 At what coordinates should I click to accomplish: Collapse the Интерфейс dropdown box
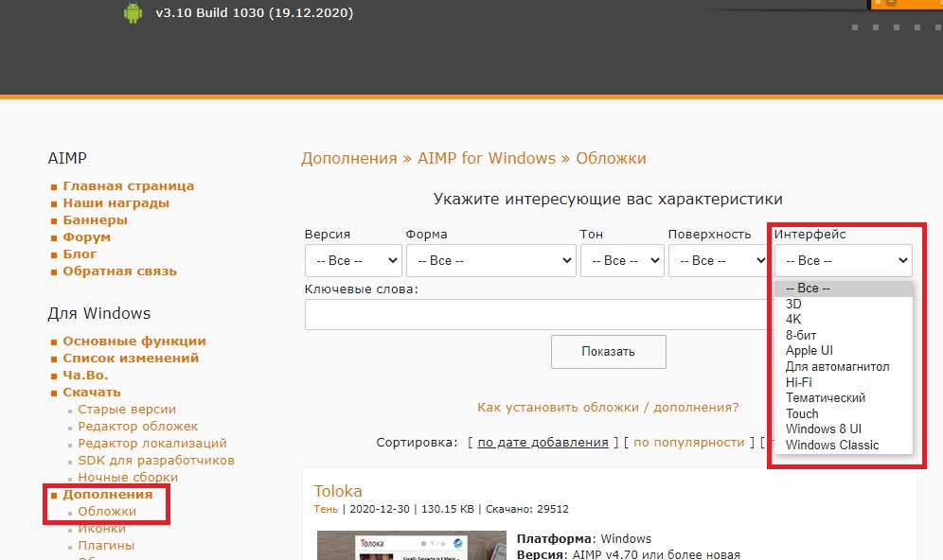point(844,260)
